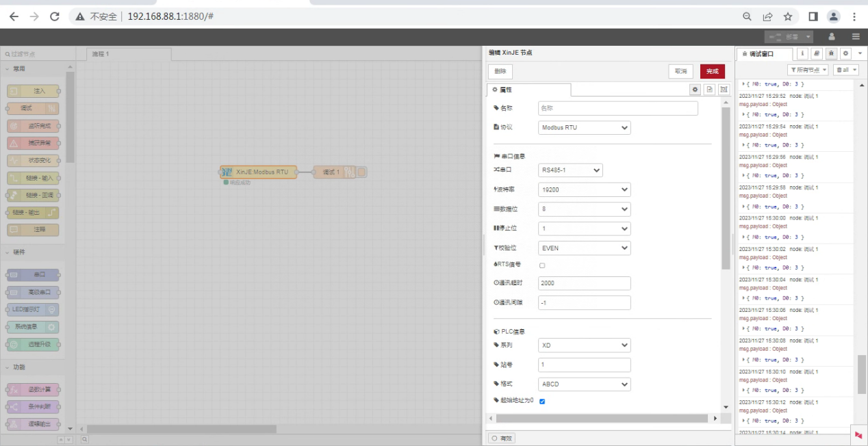Screen dimensions: 868x446
Task: Select the 注入 inject node in the palette
Action: 33,90
